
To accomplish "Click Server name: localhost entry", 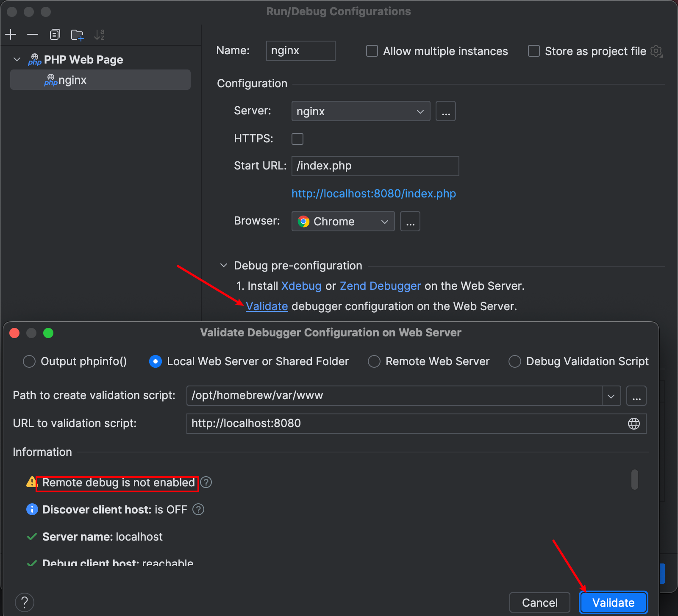I will 103,537.
